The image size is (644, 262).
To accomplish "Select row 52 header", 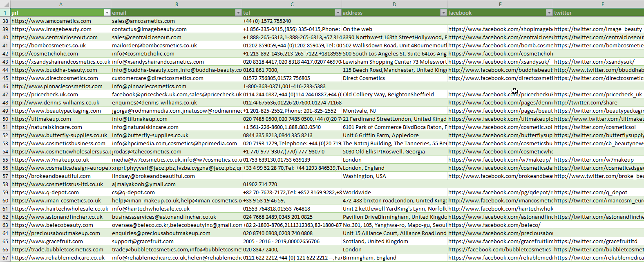I will click(x=5, y=135).
